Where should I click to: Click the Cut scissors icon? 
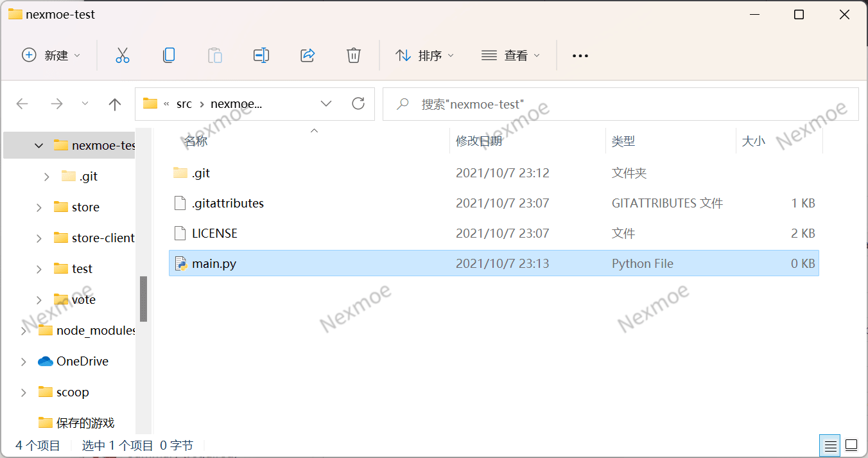pos(123,56)
